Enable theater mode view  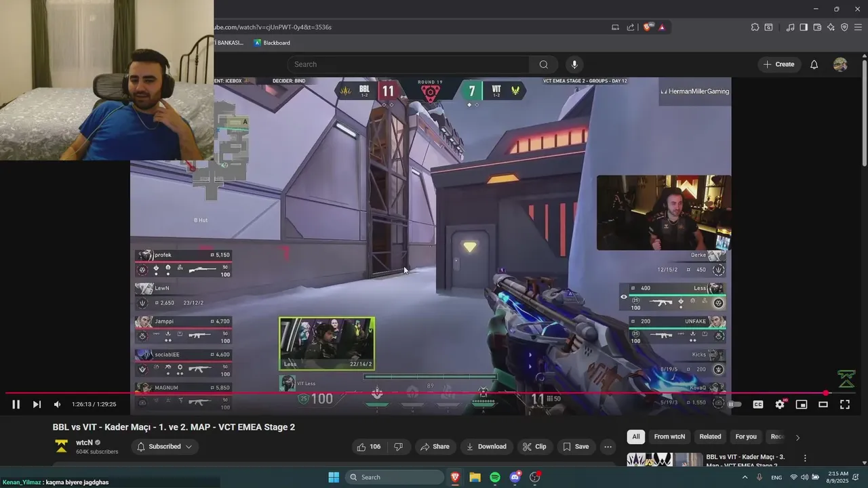(x=823, y=405)
